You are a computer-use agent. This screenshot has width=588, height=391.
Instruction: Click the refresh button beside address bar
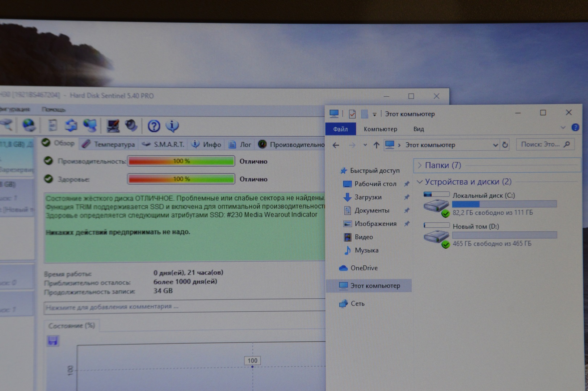tap(505, 145)
